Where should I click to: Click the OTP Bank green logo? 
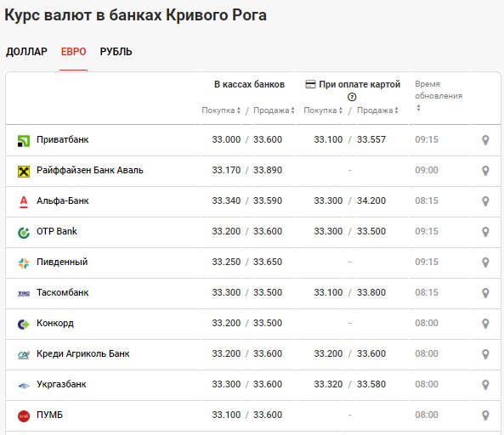(24, 232)
